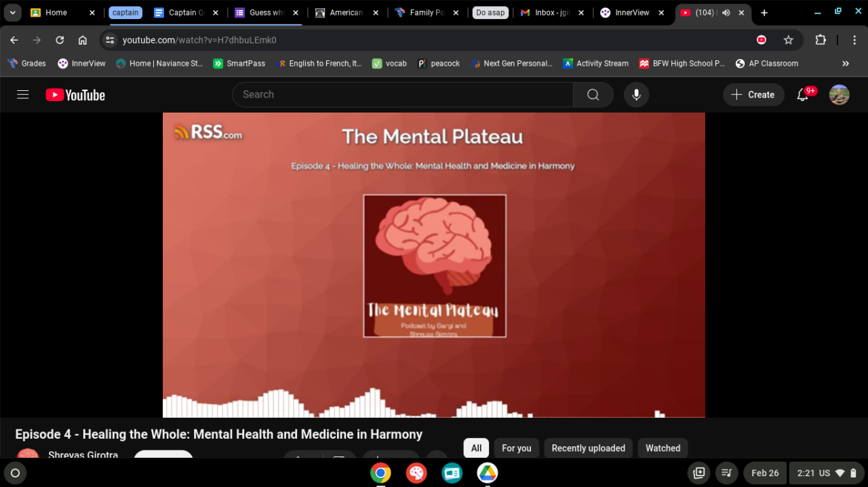Expand the hidden bookmarks overflow chevron
868x487 pixels.
point(845,64)
